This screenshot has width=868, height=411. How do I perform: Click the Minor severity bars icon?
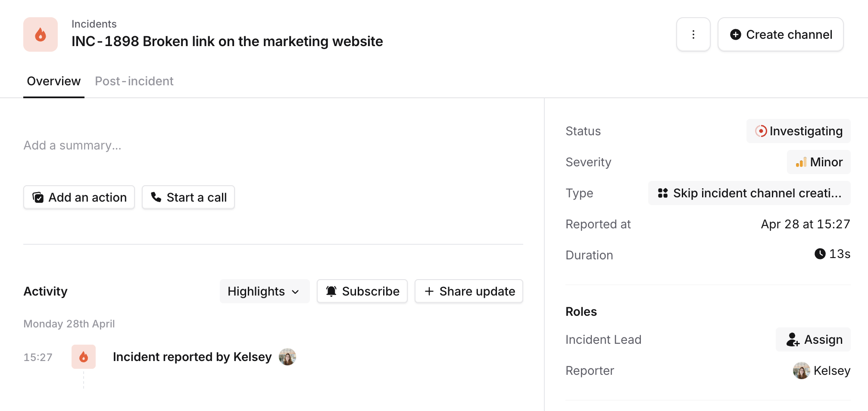click(801, 162)
